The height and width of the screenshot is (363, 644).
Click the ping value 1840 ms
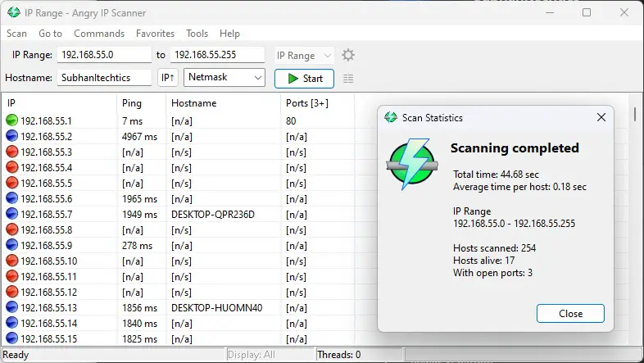139,324
